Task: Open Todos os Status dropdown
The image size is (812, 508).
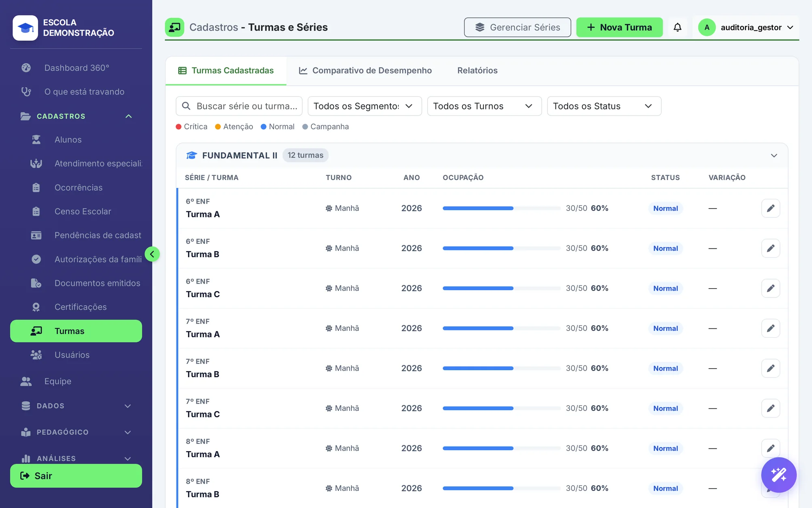Action: [604, 106]
